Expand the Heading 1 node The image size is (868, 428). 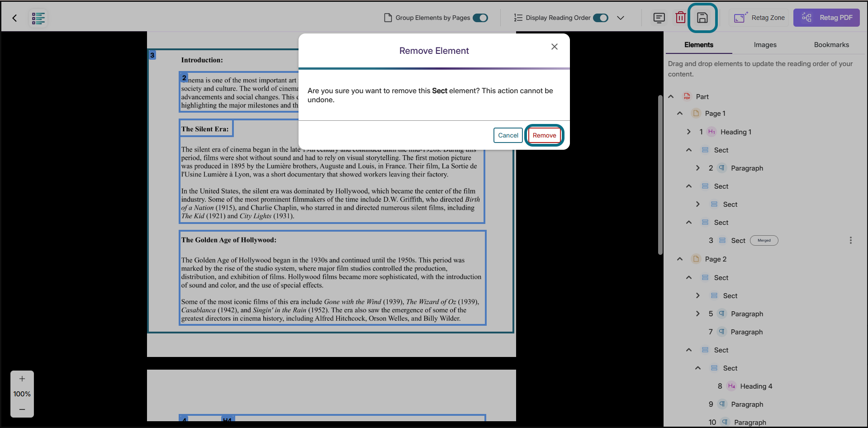point(689,132)
